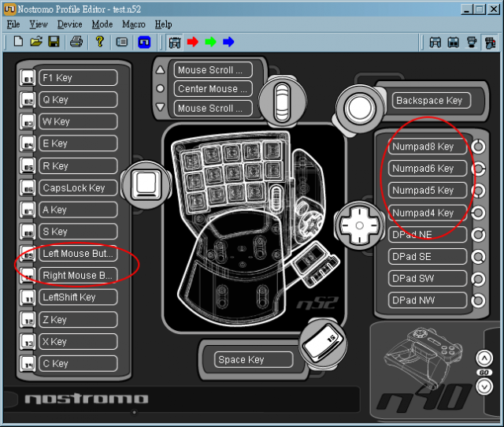The height and width of the screenshot is (427, 504).
Task: Click the gray device toolbar icon
Action: 122,42
